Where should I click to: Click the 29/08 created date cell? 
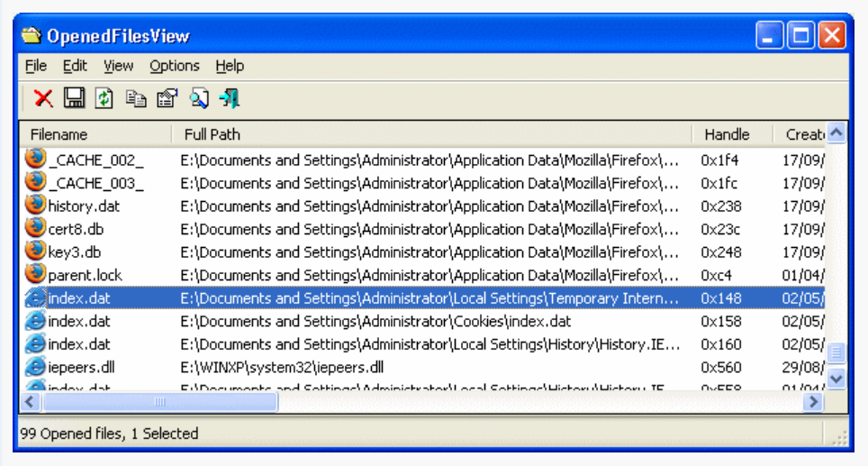[803, 368]
